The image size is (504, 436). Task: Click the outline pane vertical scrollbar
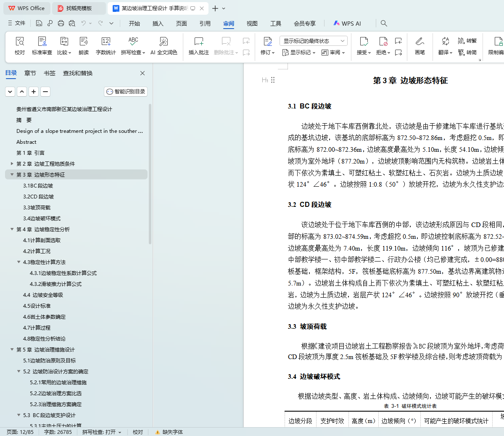point(150,174)
